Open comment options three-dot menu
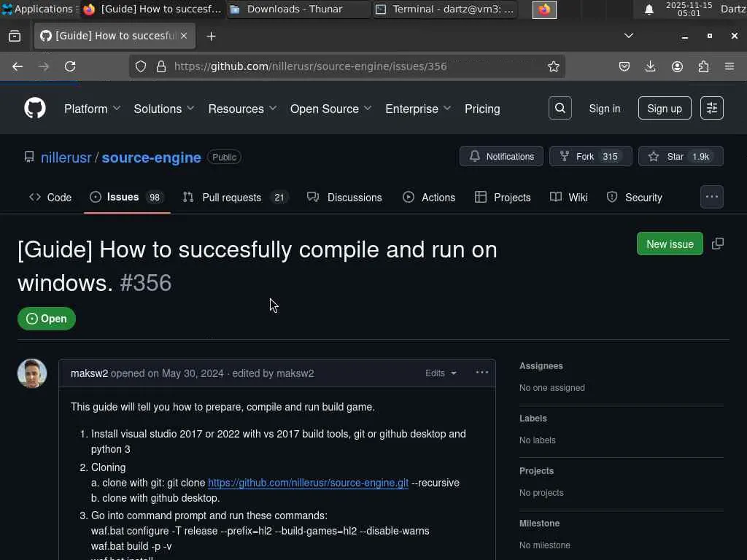747x560 pixels. pos(482,373)
